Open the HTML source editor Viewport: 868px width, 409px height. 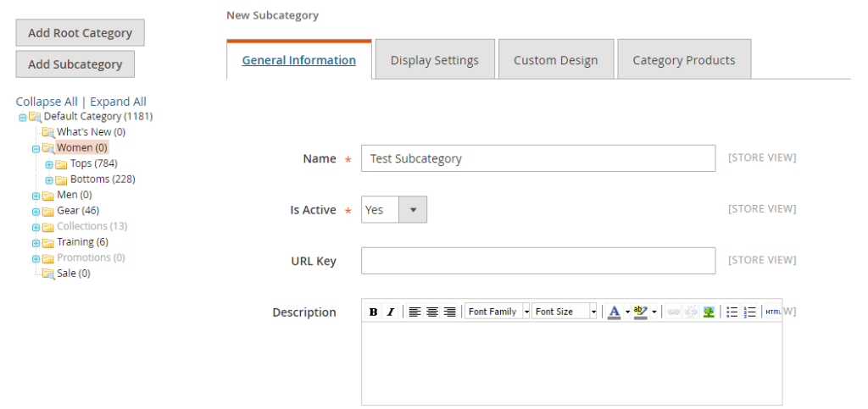772,312
